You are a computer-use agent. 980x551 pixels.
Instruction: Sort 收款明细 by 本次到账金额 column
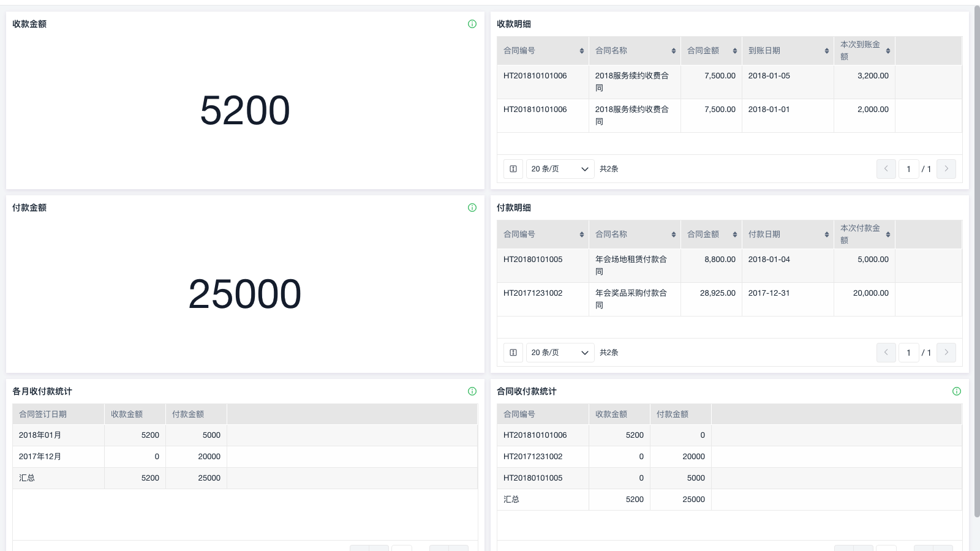[x=888, y=51]
